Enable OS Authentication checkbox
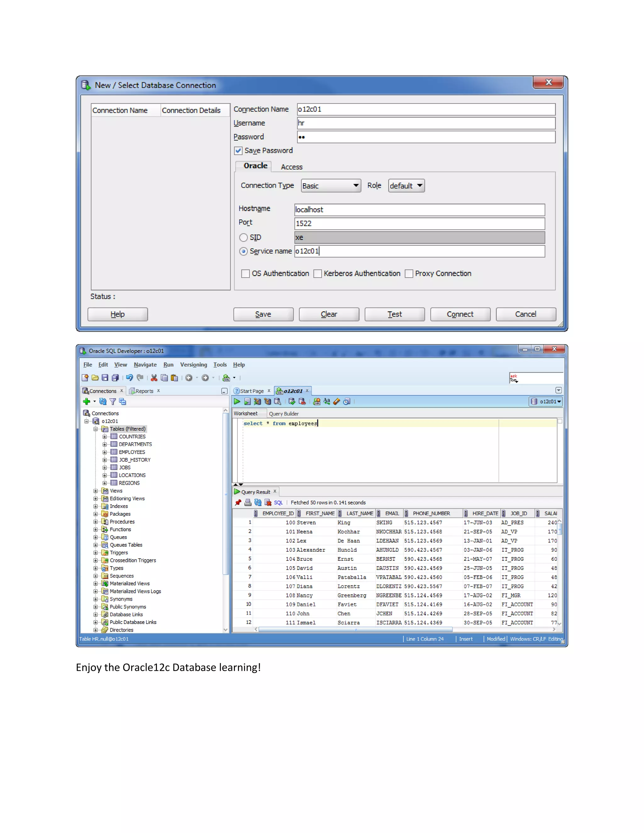This screenshot has height=833, width=644. click(246, 273)
